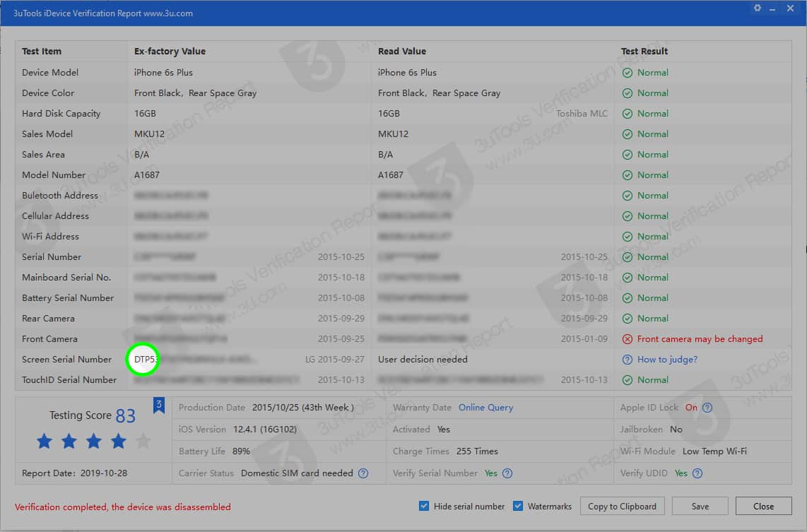The image size is (807, 532).
Task: Click the Activated Yes value
Action: point(444,429)
